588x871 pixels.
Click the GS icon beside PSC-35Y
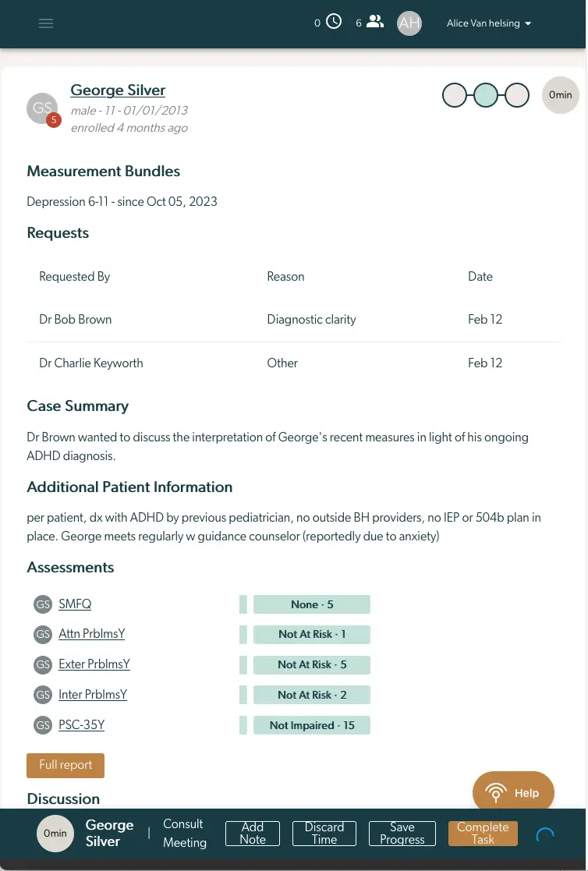click(x=43, y=724)
